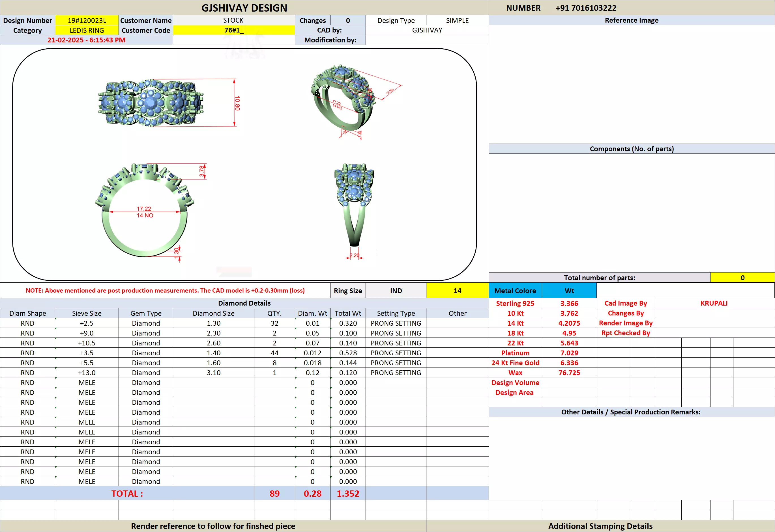
Task: Select the yellow ring size 14 cell
Action: point(457,291)
